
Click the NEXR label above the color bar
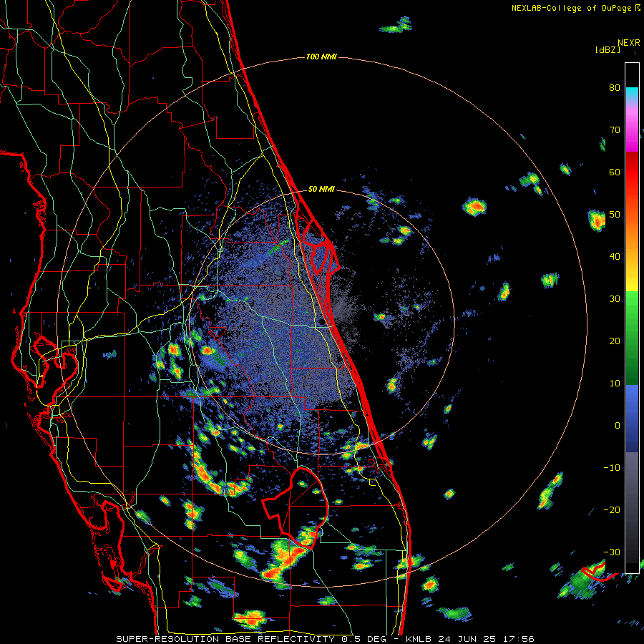click(x=629, y=43)
